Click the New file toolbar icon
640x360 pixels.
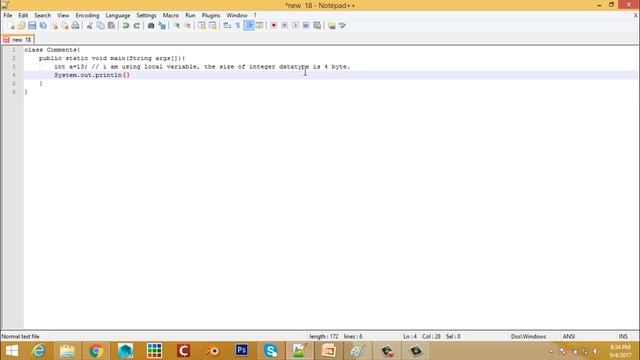(11, 26)
